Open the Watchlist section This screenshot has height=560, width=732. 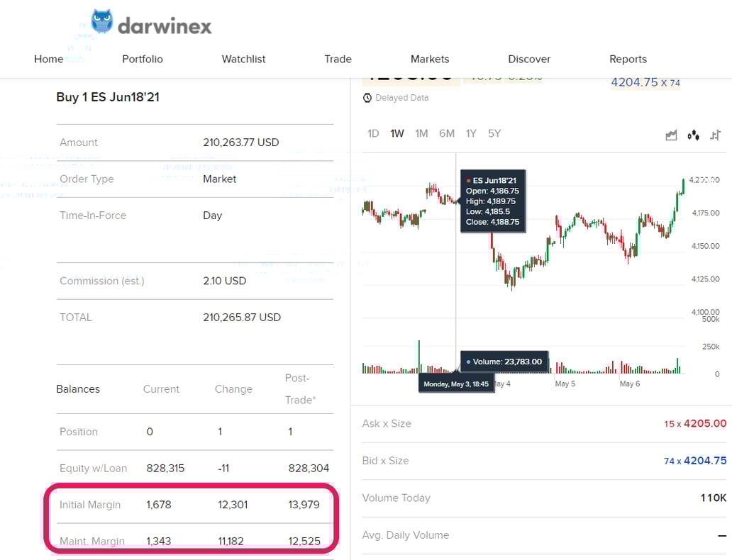point(243,59)
